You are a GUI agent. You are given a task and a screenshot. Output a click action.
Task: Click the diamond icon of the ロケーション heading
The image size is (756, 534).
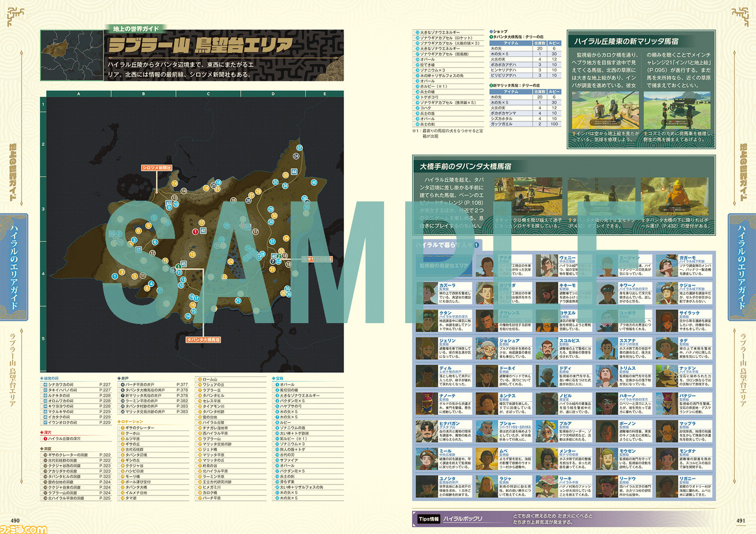pos(120,421)
